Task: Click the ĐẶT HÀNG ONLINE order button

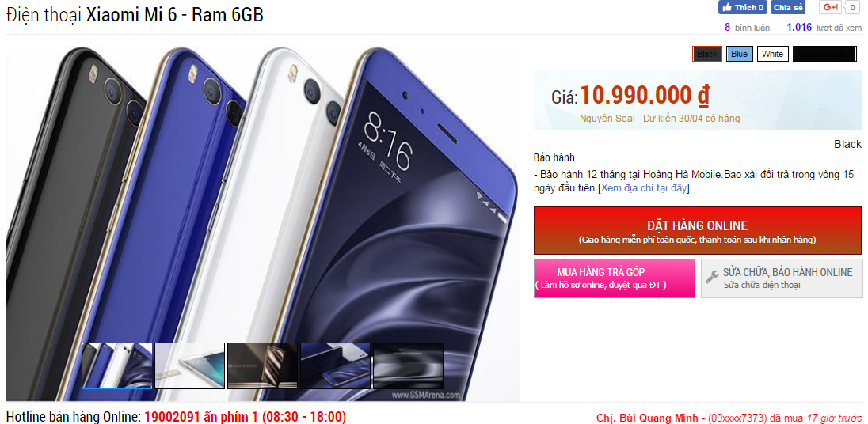Action: point(698,230)
